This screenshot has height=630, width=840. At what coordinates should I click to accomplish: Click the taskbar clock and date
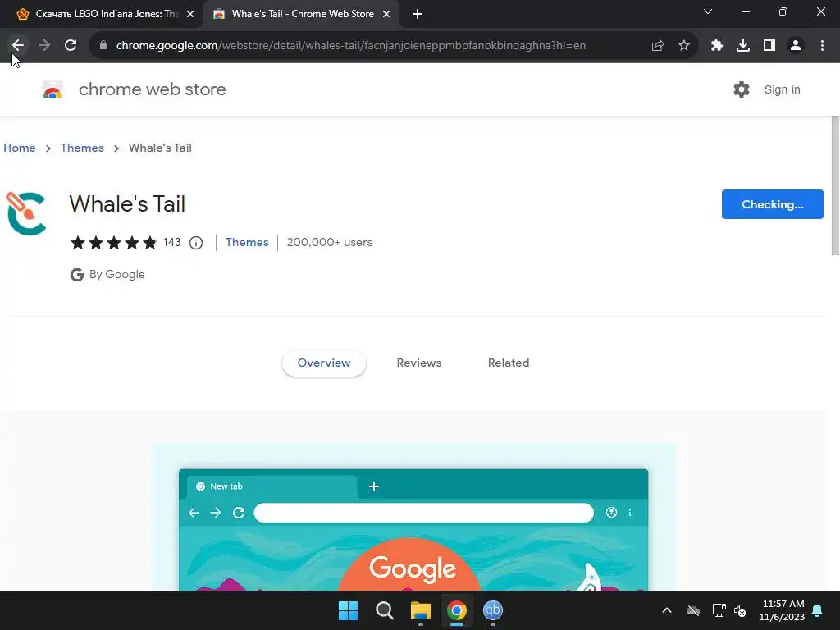[782, 610]
